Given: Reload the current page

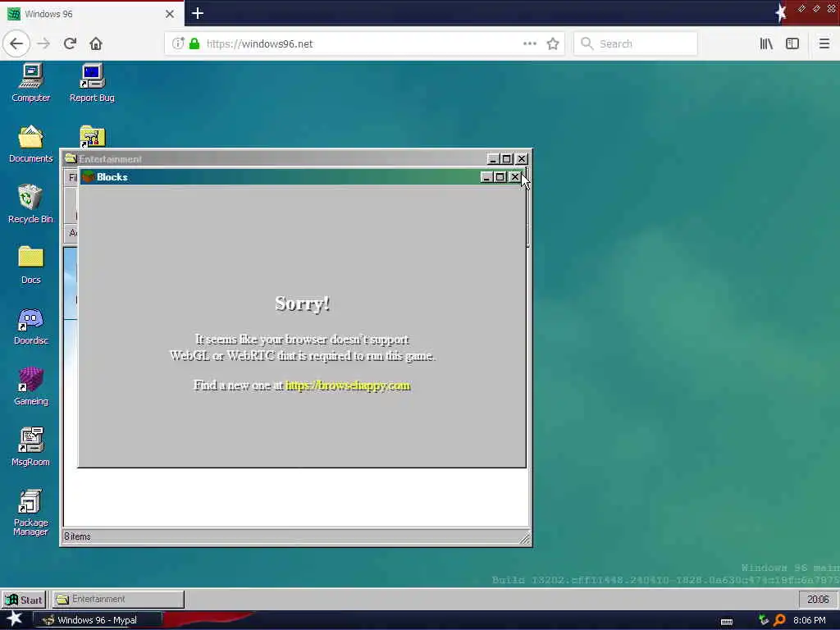Looking at the screenshot, I should pos(70,43).
